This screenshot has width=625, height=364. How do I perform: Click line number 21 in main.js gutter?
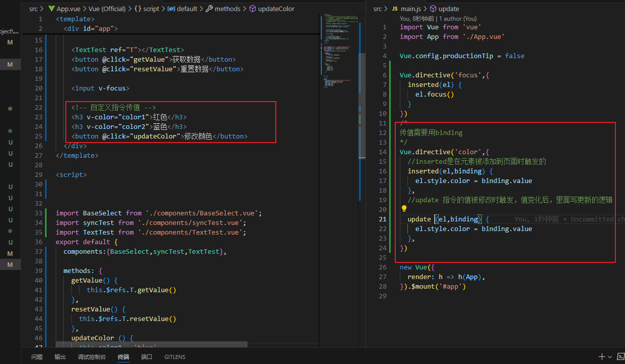383,219
